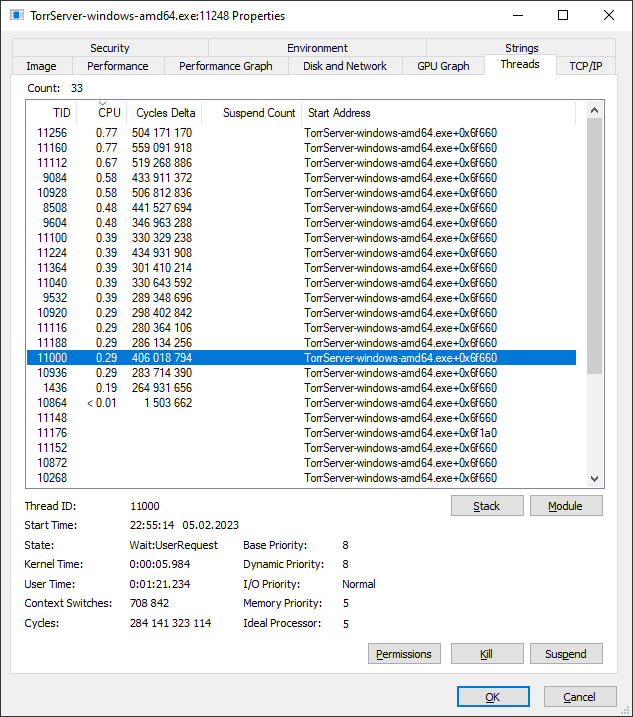633x717 pixels.
Task: Select thread 11176 with address 0x6f1a0
Action: (301, 433)
